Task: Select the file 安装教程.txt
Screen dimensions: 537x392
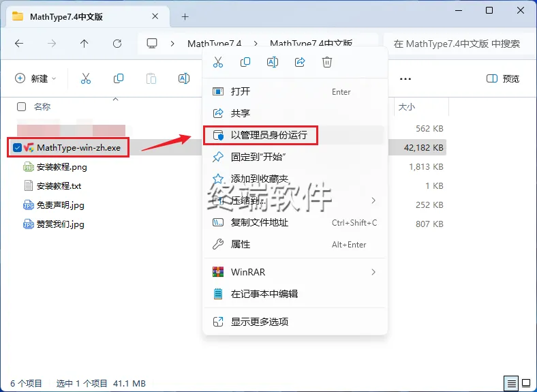Action: click(x=59, y=186)
